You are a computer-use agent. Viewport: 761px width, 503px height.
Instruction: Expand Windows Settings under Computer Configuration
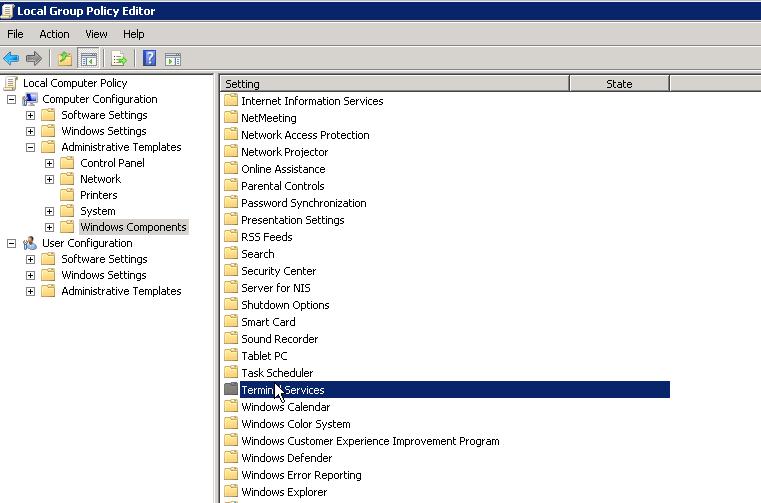(31, 132)
